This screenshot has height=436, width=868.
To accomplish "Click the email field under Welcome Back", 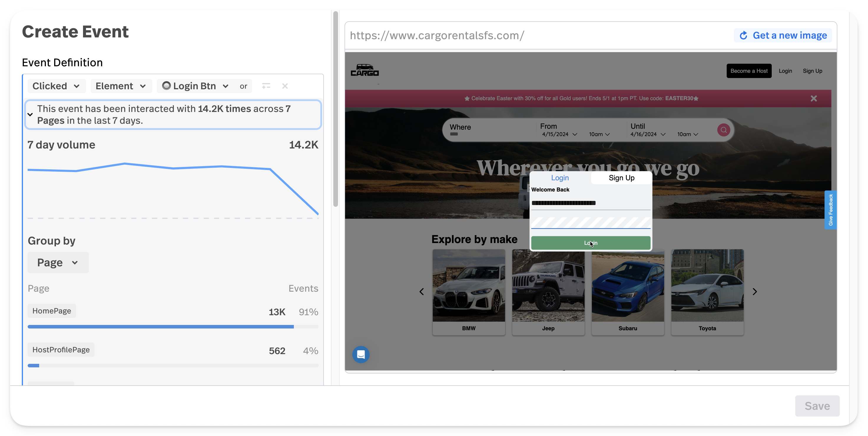I will click(590, 203).
